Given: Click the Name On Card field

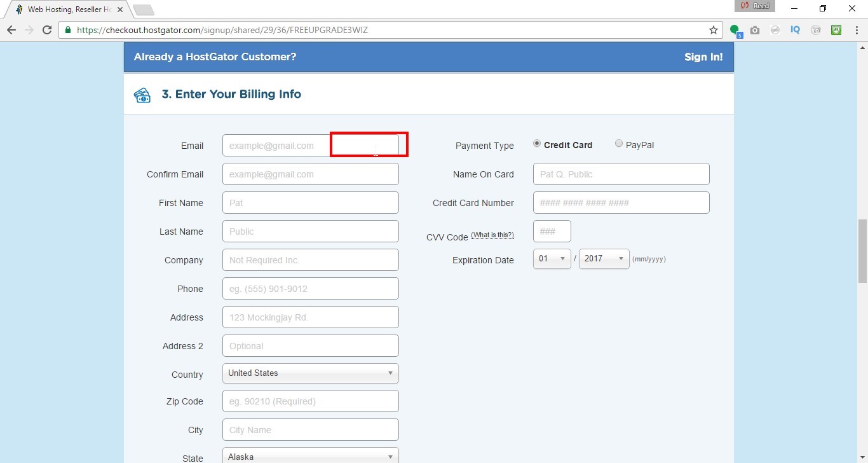Looking at the screenshot, I should (621, 174).
